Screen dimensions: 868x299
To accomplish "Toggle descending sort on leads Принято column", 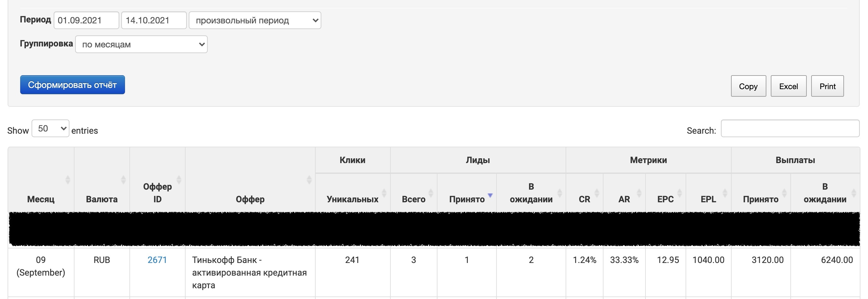I will (490, 195).
